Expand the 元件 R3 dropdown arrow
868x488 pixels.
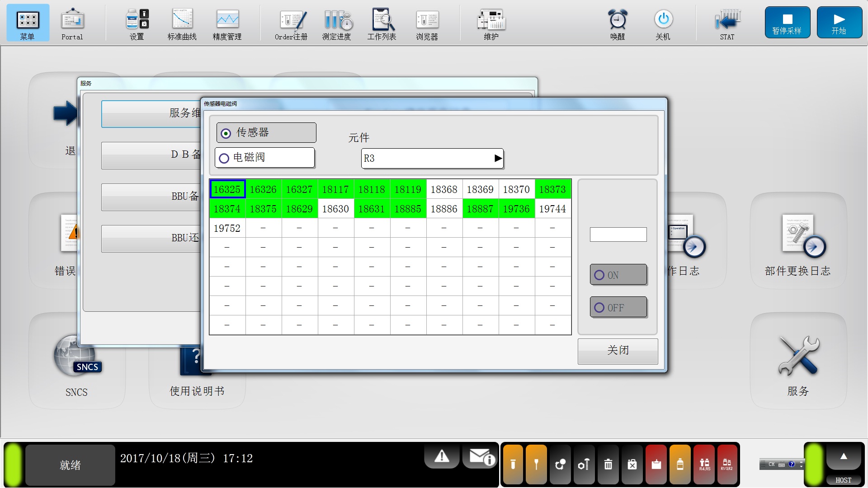(x=498, y=159)
